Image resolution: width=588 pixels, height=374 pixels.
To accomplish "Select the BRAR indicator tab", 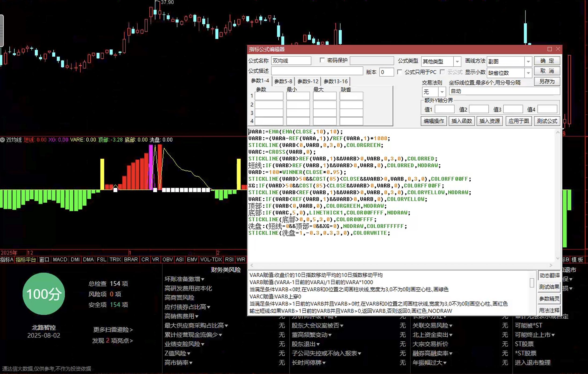I will pyautogui.click(x=131, y=260).
